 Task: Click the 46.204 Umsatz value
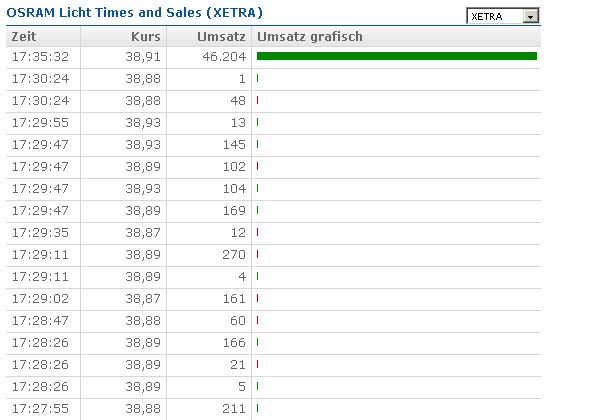[223, 57]
